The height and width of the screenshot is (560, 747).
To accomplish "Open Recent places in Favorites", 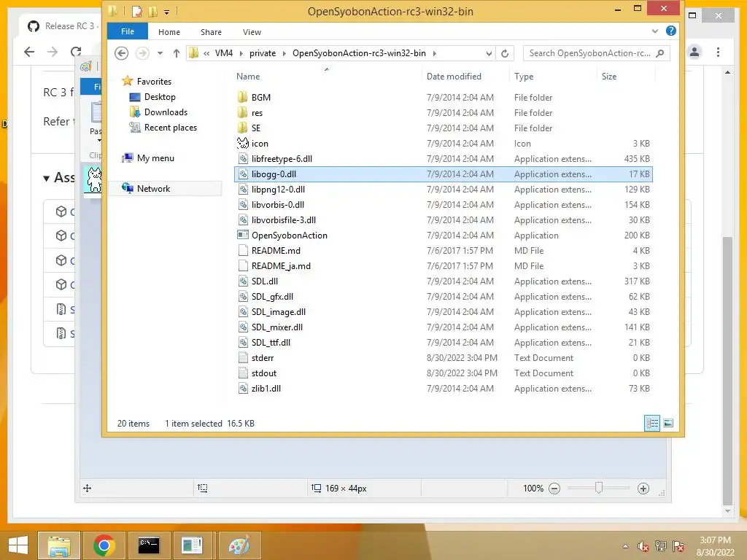I will [170, 128].
